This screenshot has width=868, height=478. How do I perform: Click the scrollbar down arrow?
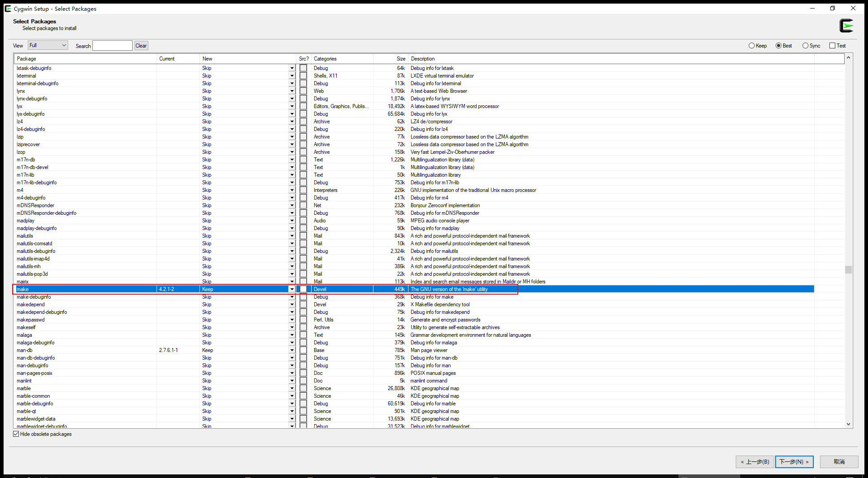(x=848, y=424)
